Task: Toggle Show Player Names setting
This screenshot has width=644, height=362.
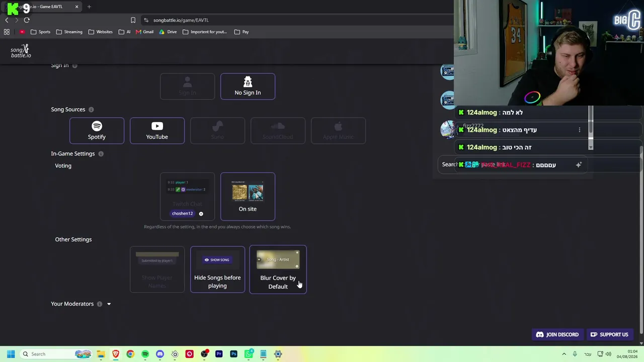Action: pyautogui.click(x=157, y=269)
